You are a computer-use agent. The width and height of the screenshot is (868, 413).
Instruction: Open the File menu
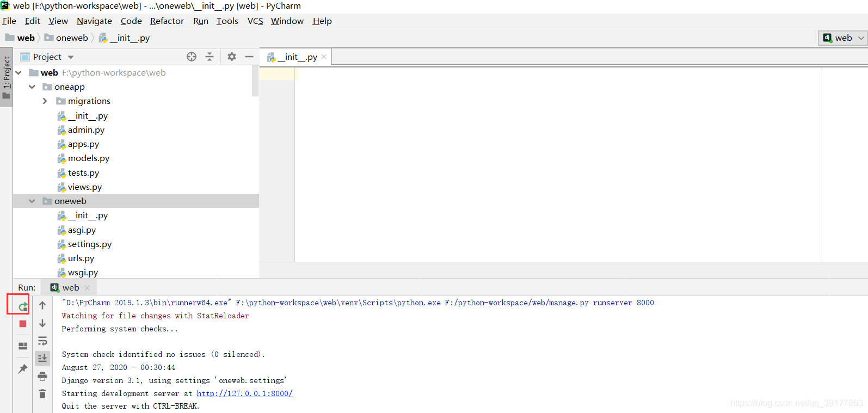click(x=9, y=21)
